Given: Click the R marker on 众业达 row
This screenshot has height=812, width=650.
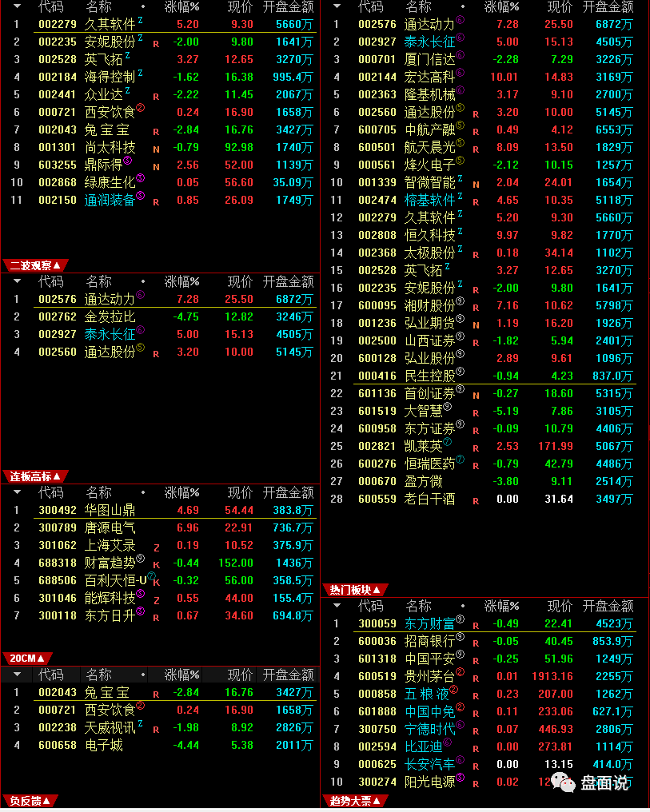Looking at the screenshot, I should point(156,97).
